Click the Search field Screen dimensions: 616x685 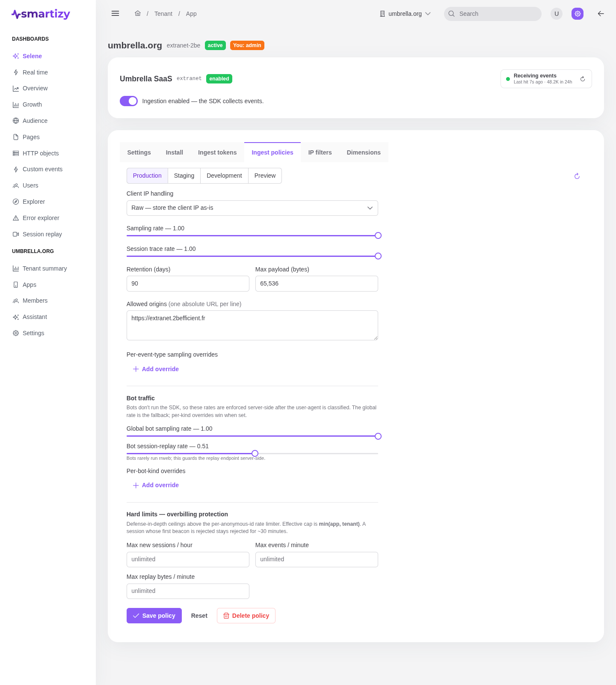pos(493,14)
